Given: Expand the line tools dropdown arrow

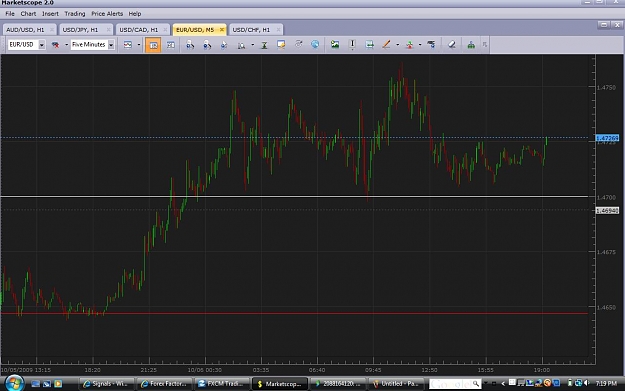Looking at the screenshot, I should (x=397, y=45).
